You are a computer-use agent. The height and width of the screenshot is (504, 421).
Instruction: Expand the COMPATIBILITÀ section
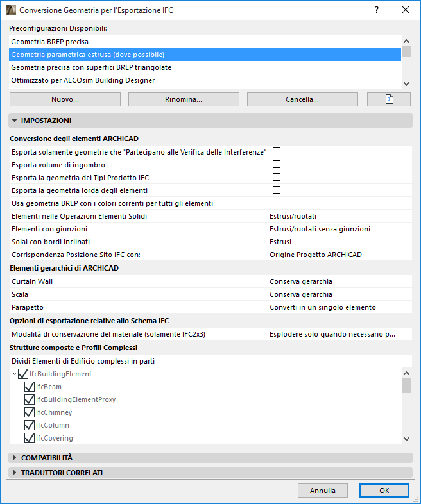click(x=14, y=458)
